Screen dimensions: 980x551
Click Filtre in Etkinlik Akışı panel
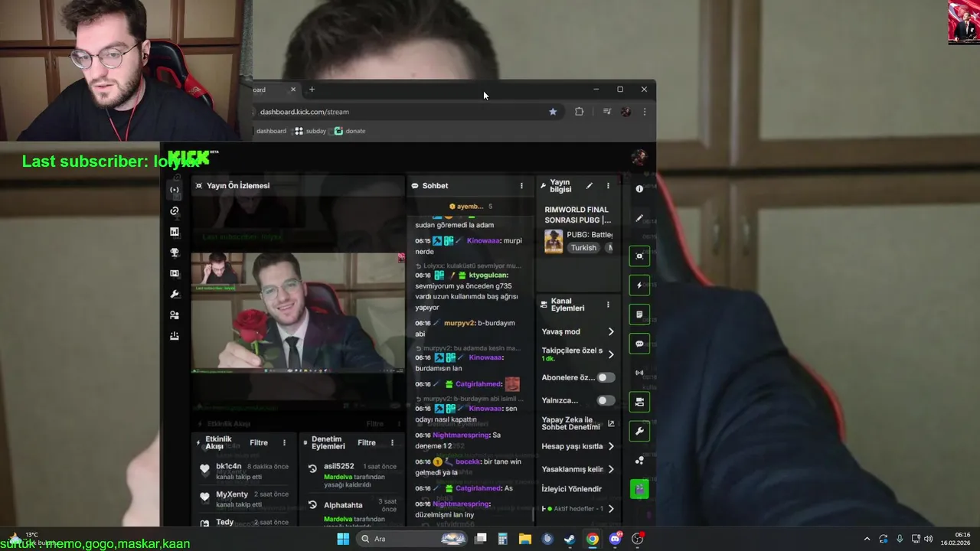259,442
